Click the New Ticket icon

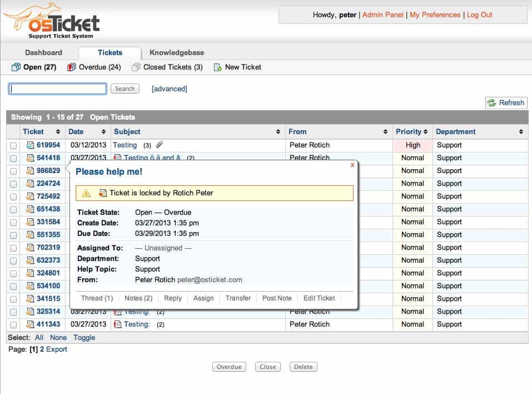pos(217,67)
